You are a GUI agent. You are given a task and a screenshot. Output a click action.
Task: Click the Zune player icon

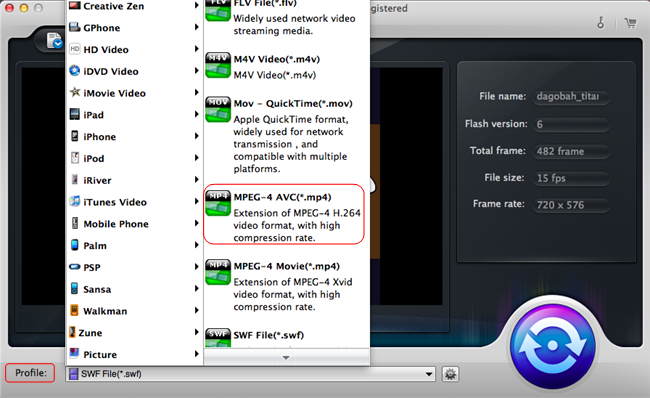point(73,332)
